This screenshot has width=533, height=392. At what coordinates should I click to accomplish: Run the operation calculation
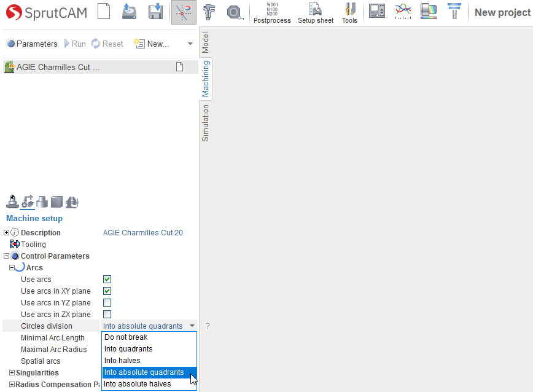coord(75,44)
